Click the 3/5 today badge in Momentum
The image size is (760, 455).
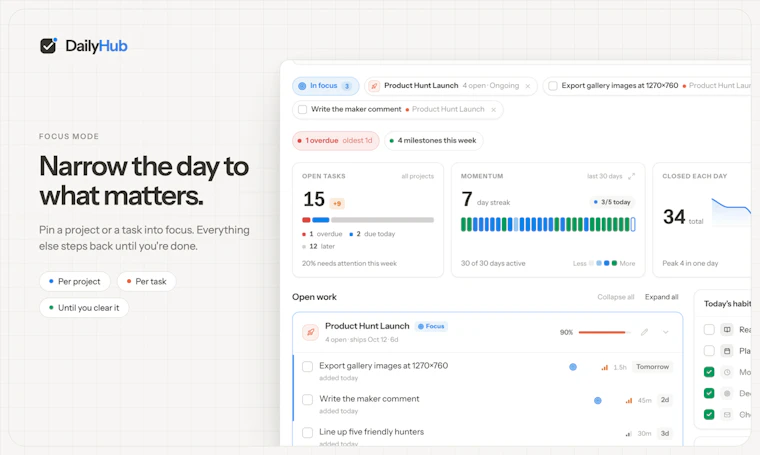coord(613,202)
